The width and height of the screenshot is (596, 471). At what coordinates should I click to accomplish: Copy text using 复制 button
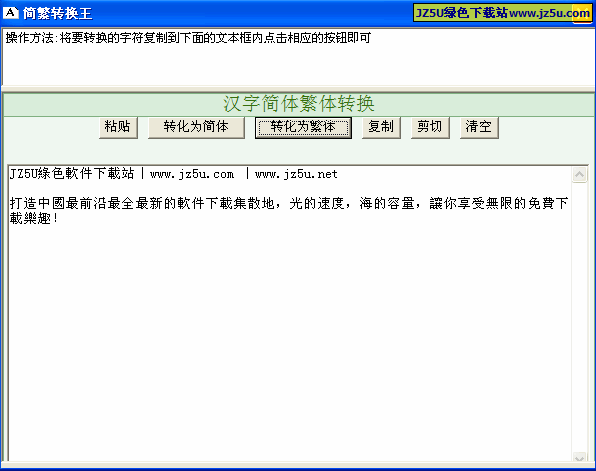pos(381,127)
